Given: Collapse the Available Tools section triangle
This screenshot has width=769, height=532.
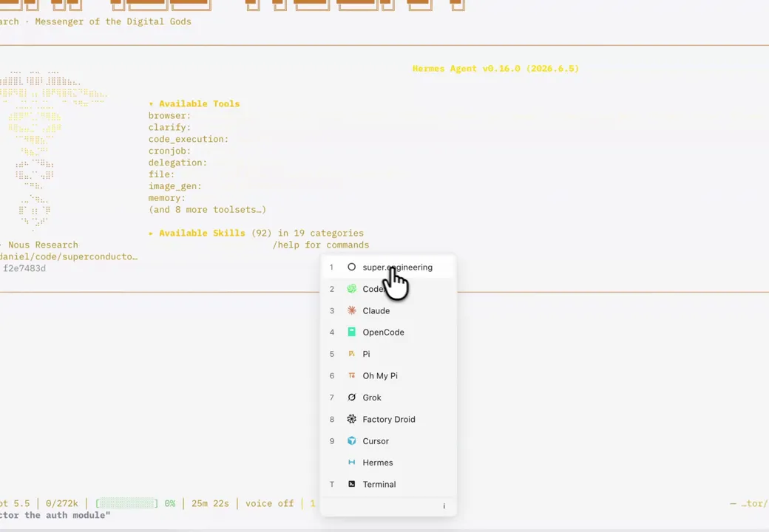Looking at the screenshot, I should [151, 104].
